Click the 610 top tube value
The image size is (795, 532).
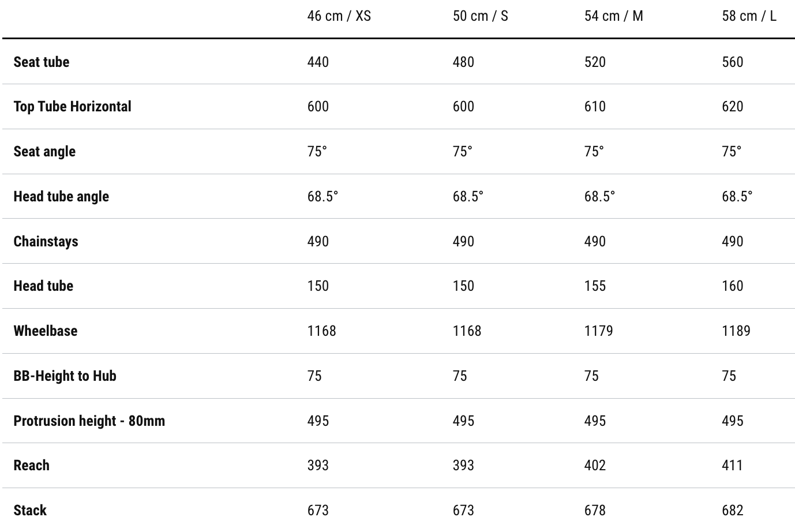tap(595, 106)
